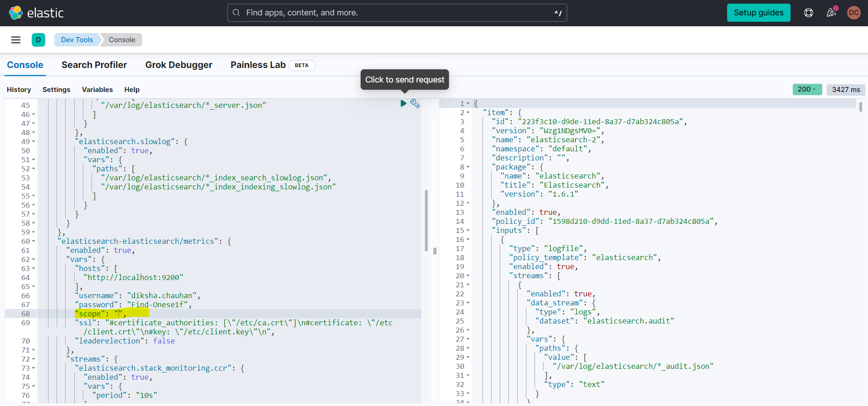Collapse the fold arrow on editor line 73
Image resolution: width=868 pixels, height=406 pixels.
(34, 368)
